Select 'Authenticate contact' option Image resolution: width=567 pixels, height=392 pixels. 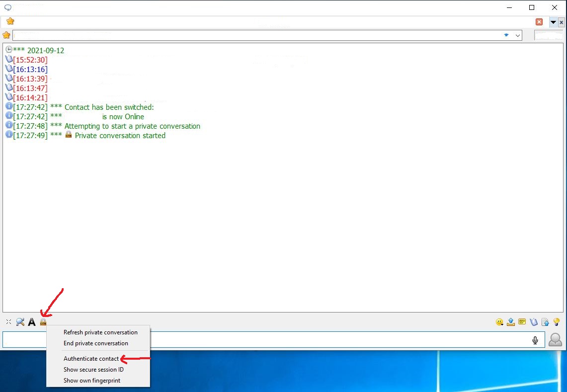coord(91,359)
